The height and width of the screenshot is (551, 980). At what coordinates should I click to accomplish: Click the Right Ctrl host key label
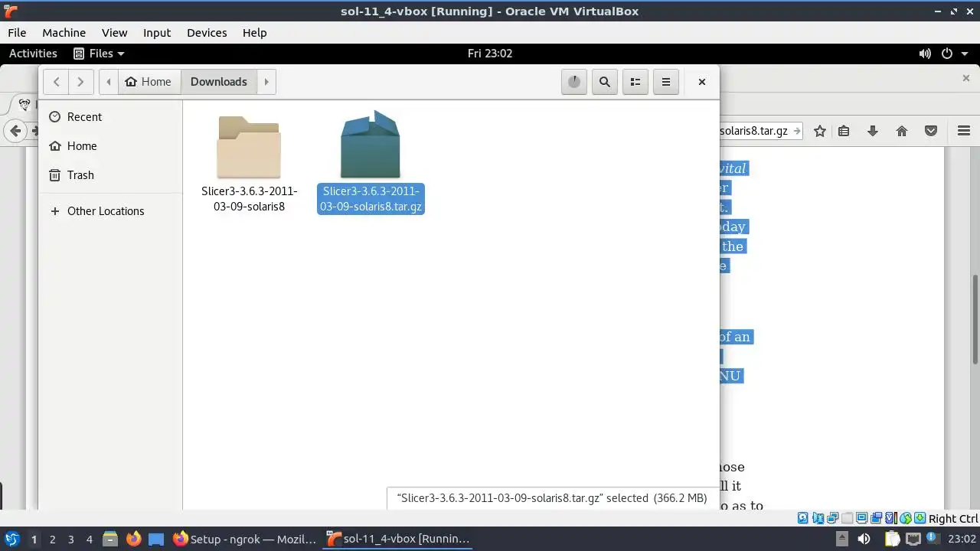click(953, 519)
